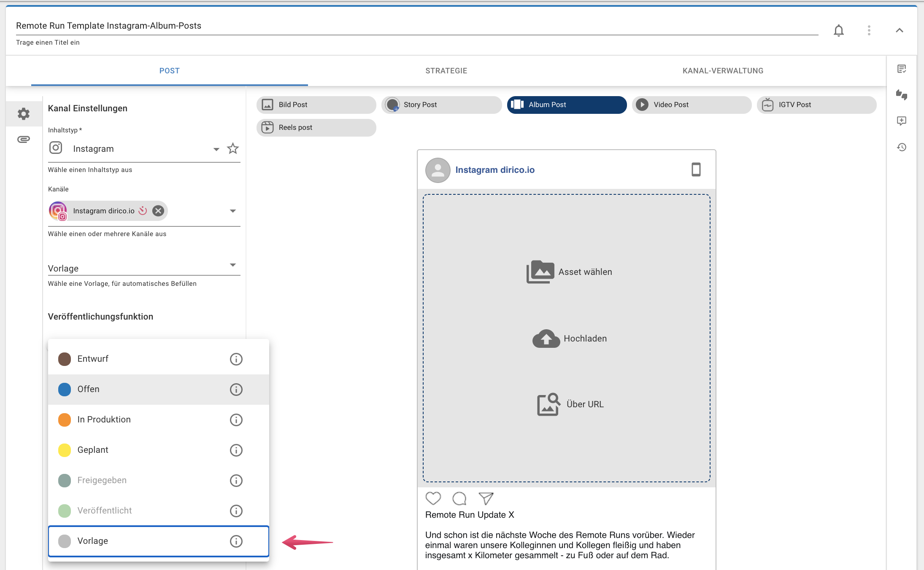Click the Asset wählen gallery icon
Screen dimensions: 924x570
point(540,272)
